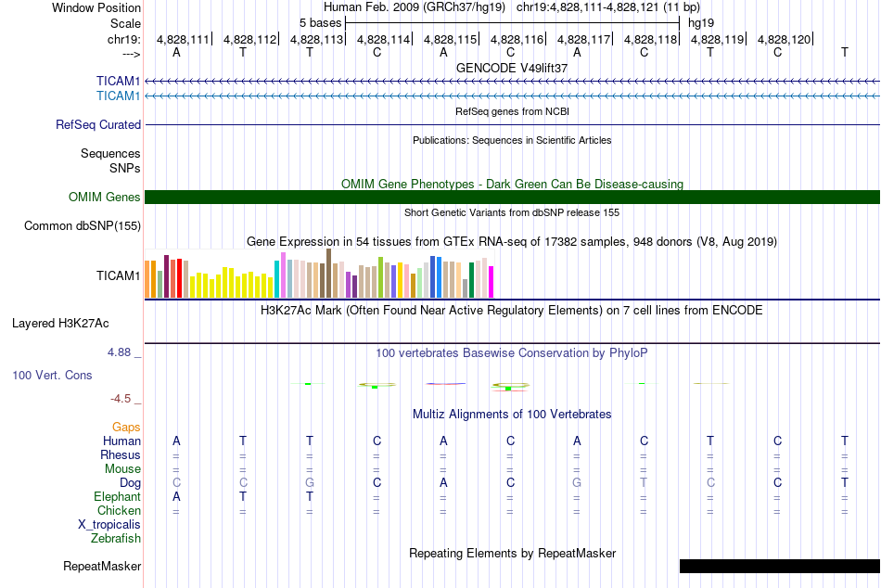Click the 4.88 PhyloP upper scale value

pyautogui.click(x=119, y=352)
